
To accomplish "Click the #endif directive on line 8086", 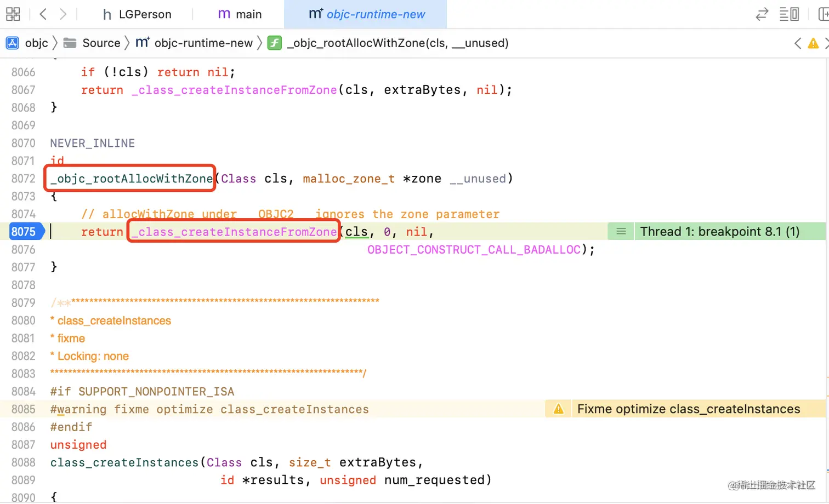I will point(71,427).
